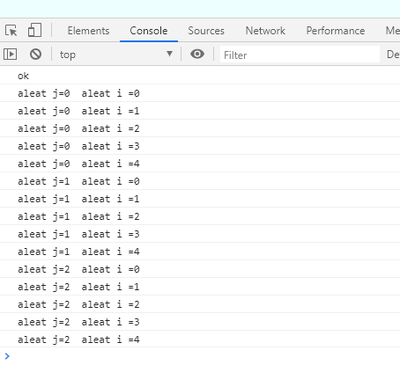Select log line 'aleat j=1 aleat i =4'

(x=200, y=252)
